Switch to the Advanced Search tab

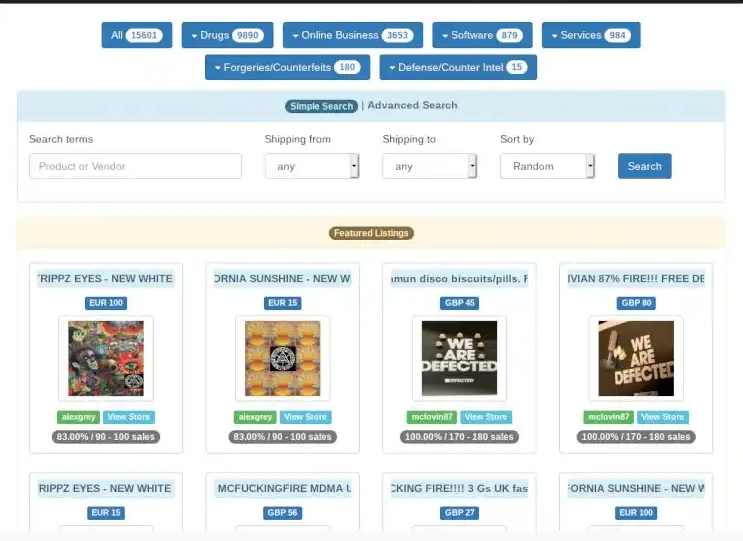point(412,105)
